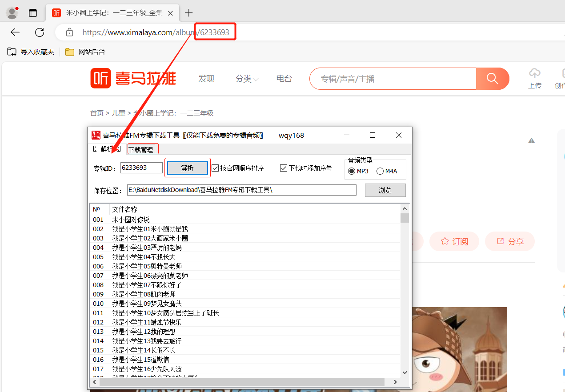Click the file list scroll down arrow

pos(405,372)
